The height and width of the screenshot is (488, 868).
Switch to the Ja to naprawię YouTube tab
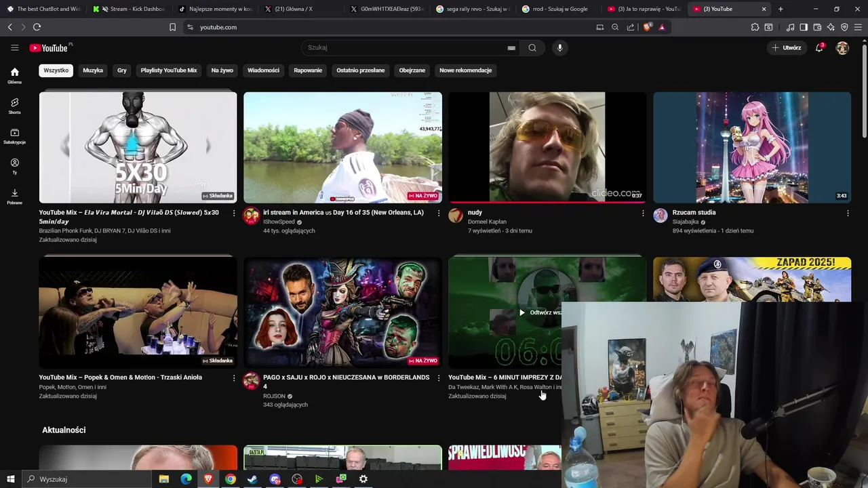click(x=644, y=9)
